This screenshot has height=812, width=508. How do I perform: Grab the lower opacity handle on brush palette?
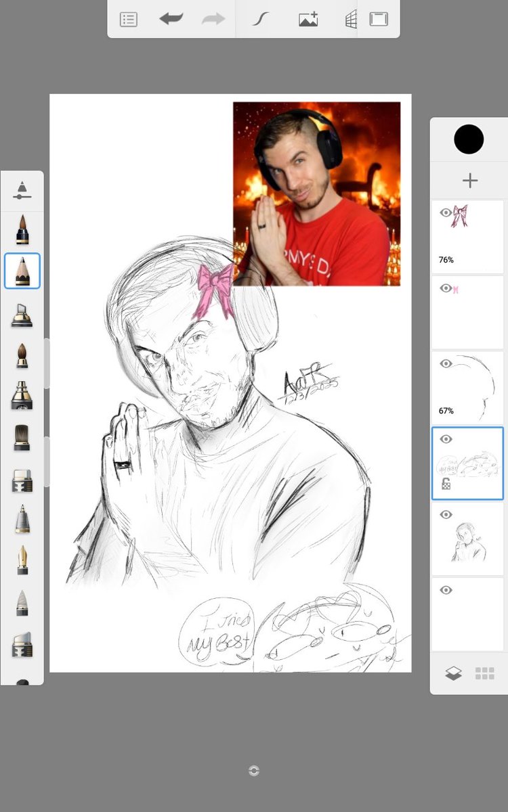coord(47,461)
